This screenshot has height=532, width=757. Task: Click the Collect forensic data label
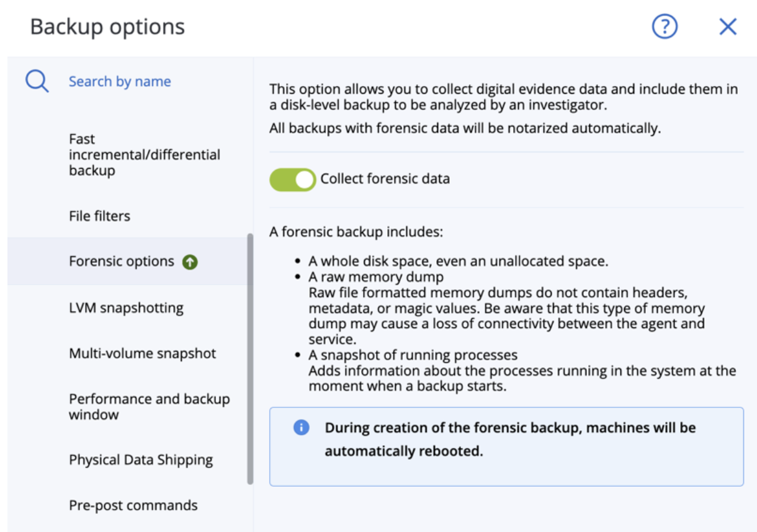tap(385, 179)
